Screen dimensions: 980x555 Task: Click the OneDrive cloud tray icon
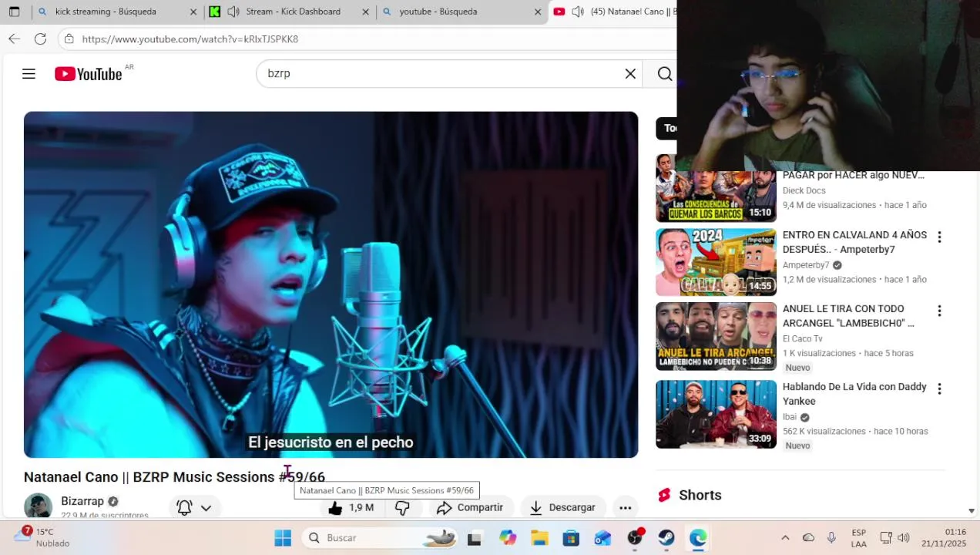[x=808, y=538]
